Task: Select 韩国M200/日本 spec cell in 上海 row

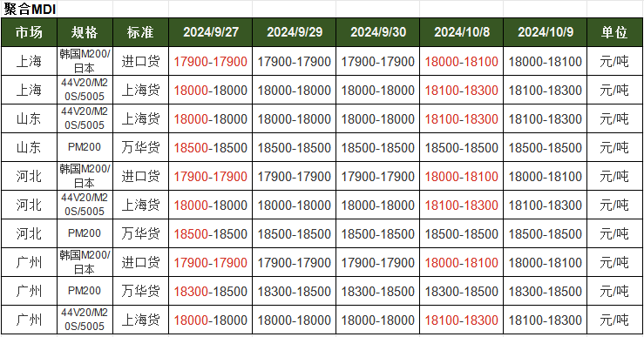Action: (x=85, y=61)
